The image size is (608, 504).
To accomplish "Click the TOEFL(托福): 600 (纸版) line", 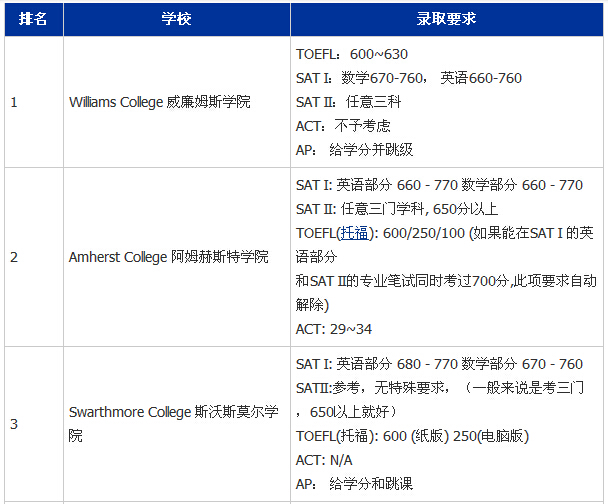I will click(412, 436).
